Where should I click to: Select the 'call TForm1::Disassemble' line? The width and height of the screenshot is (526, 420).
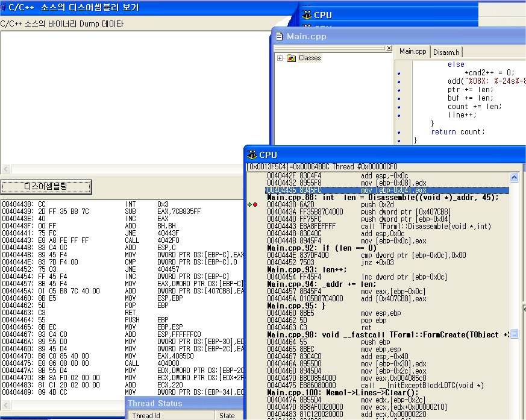pos(379,227)
